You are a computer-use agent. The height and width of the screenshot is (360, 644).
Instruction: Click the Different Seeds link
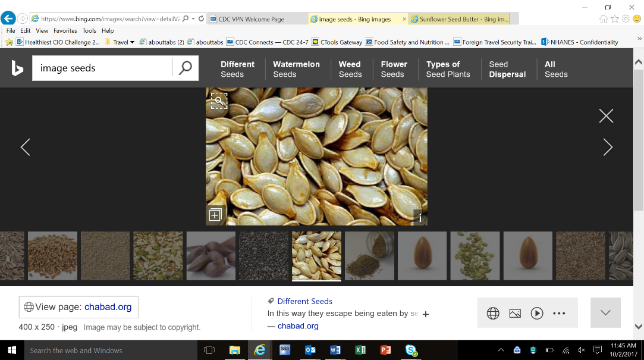coord(304,301)
